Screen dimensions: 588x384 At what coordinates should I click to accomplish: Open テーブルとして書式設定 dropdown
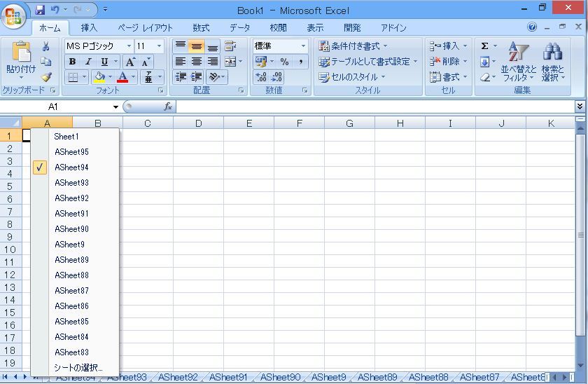(367, 62)
